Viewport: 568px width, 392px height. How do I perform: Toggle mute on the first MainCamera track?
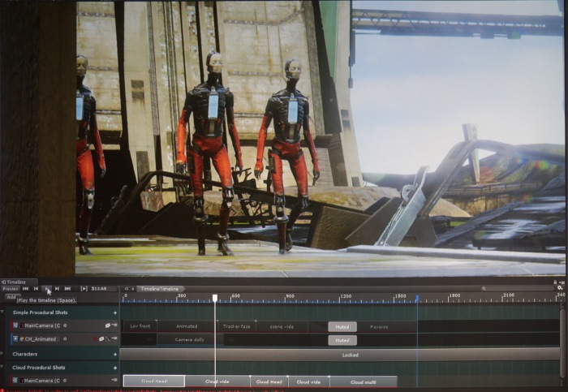pos(108,325)
